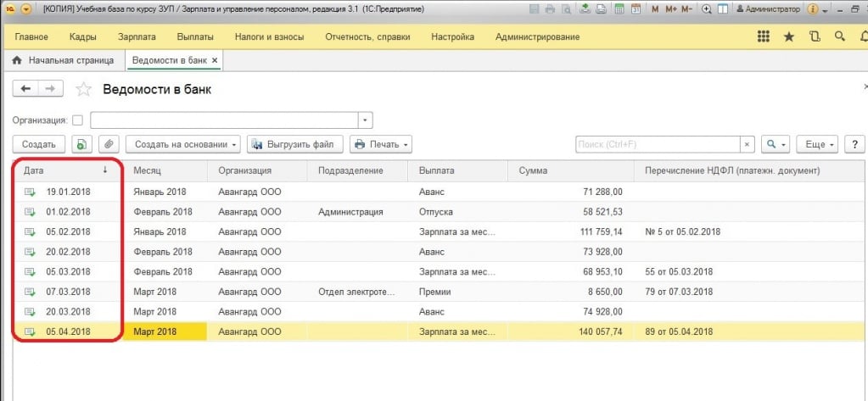Open the sections menu grid icon

(764, 37)
